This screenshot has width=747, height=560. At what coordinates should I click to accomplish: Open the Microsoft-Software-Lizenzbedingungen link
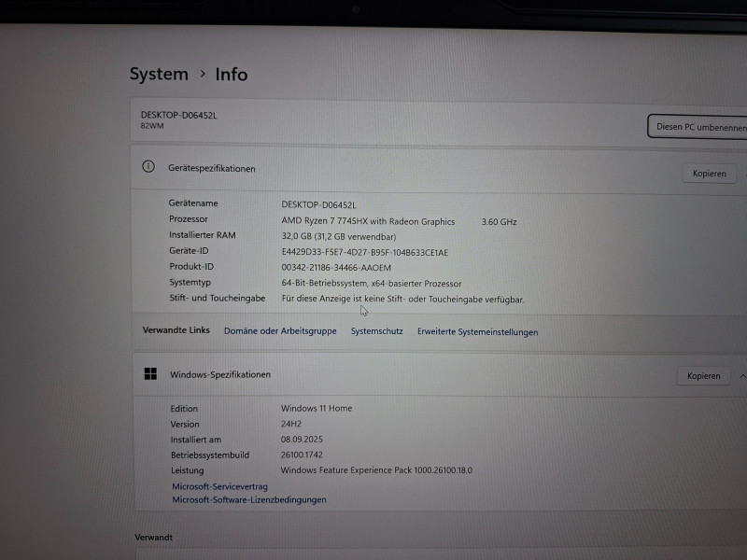pos(248,499)
